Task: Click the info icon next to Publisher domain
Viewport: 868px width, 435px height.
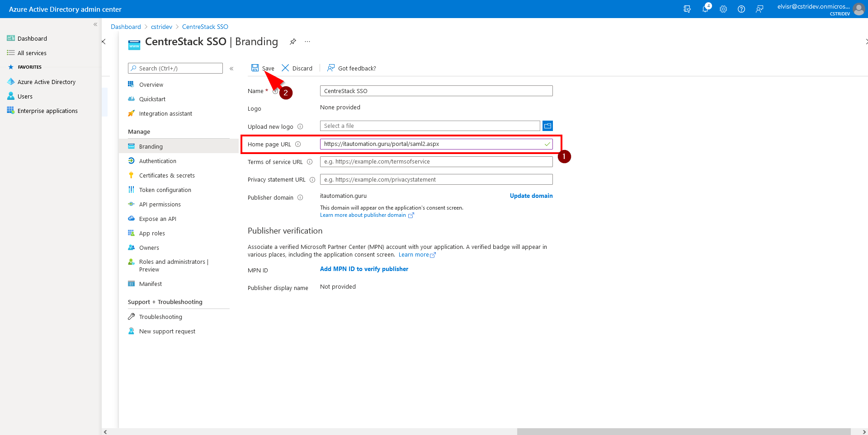Action: (x=300, y=197)
